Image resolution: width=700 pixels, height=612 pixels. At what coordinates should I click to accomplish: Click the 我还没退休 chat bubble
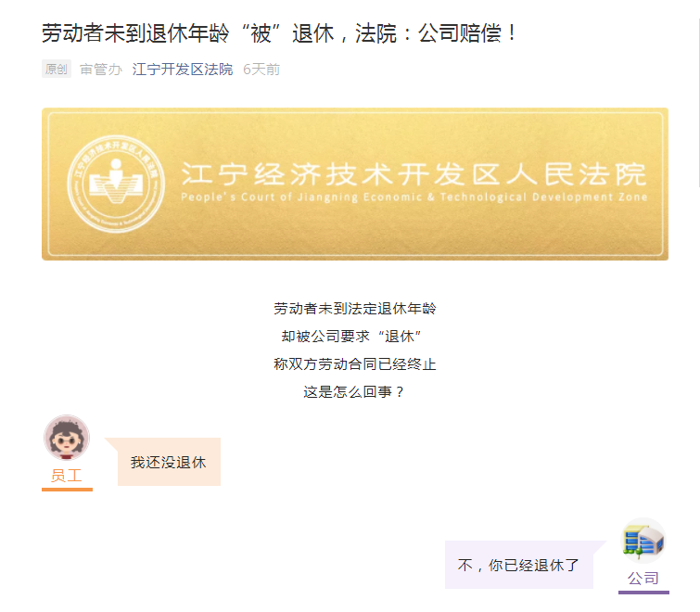pyautogui.click(x=168, y=462)
